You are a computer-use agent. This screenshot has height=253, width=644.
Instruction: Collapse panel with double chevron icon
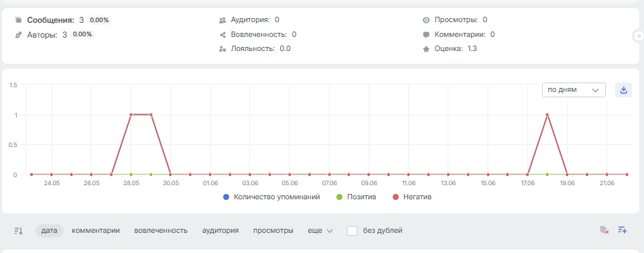(639, 36)
